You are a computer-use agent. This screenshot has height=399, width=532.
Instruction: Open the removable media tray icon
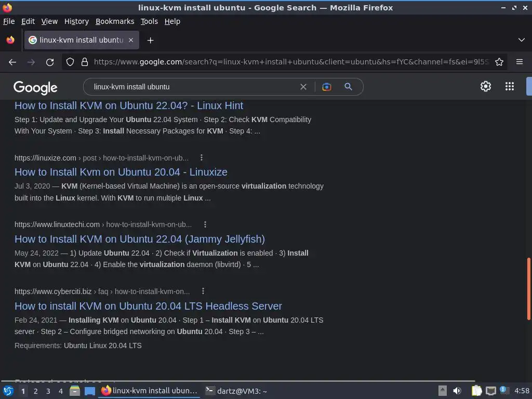click(443, 391)
